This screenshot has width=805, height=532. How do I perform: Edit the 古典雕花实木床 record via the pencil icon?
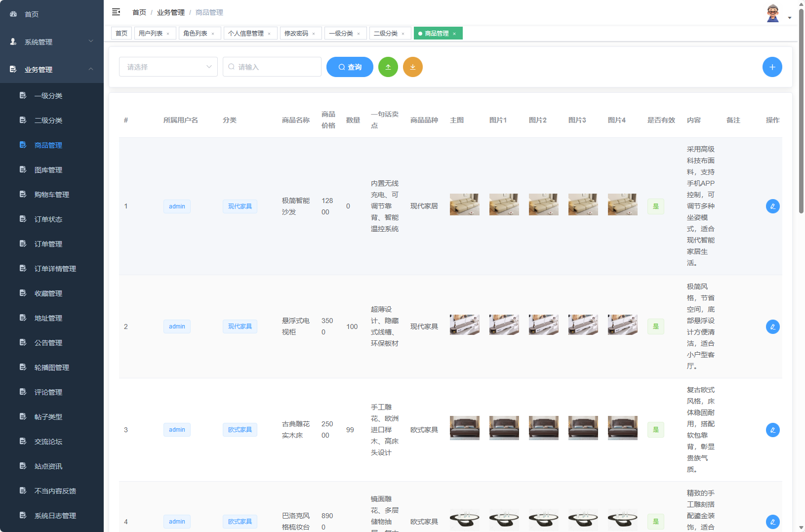pos(772,430)
